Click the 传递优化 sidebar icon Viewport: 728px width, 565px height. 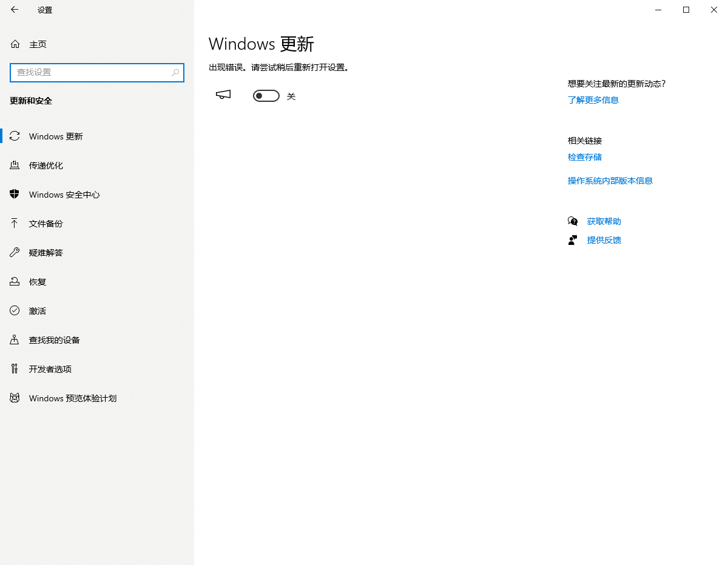15,165
